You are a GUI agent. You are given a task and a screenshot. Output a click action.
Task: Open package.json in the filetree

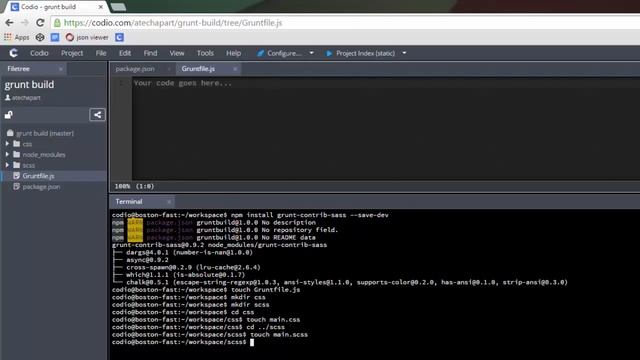point(41,187)
